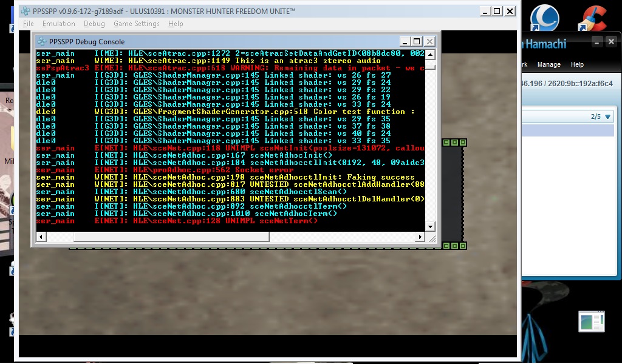The image size is (622, 364).
Task: Select the highlighted network row in Hamachi
Action: [x=568, y=130]
